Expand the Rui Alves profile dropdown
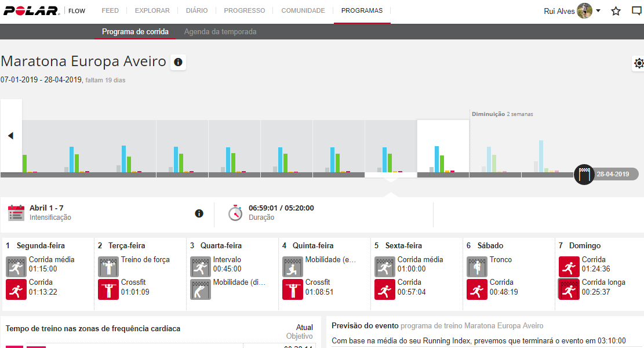 598,11
